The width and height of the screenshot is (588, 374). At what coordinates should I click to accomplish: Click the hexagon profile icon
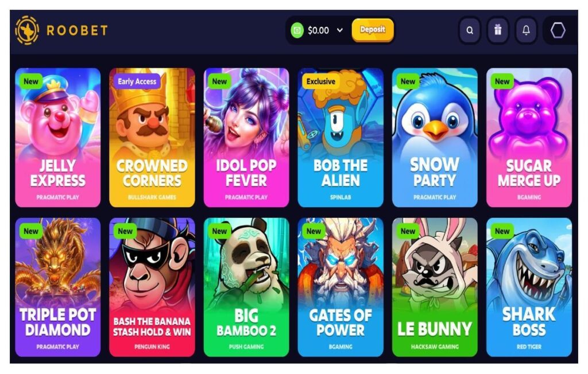pos(558,30)
